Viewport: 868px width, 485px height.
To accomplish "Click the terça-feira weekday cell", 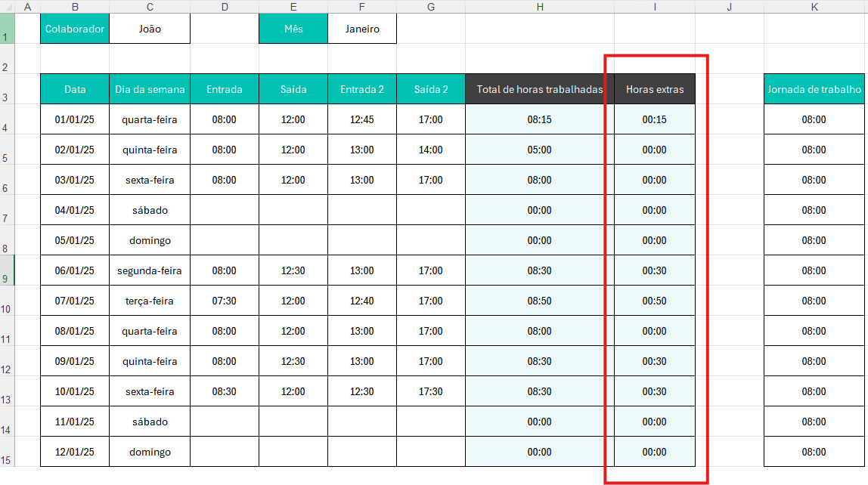I will point(150,301).
